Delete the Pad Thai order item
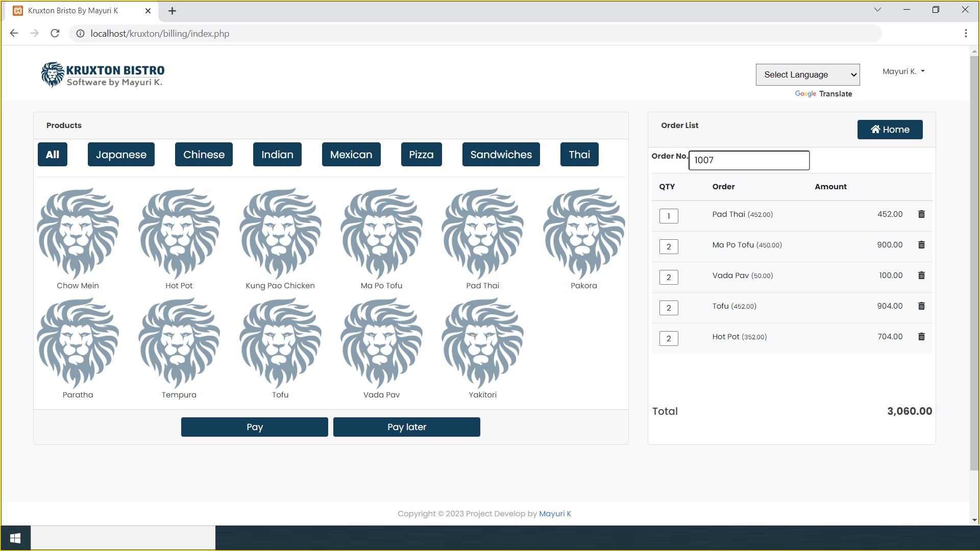This screenshot has height=551, width=980. (922, 214)
